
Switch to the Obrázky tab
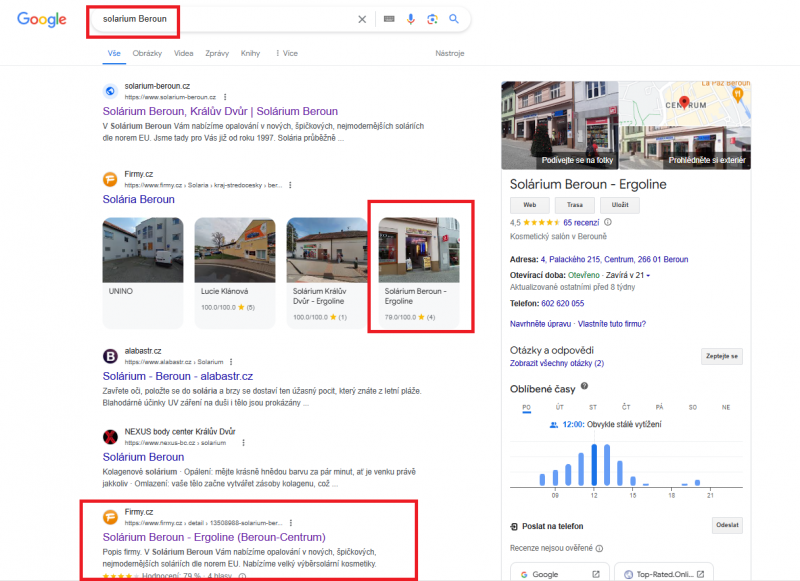[x=147, y=53]
